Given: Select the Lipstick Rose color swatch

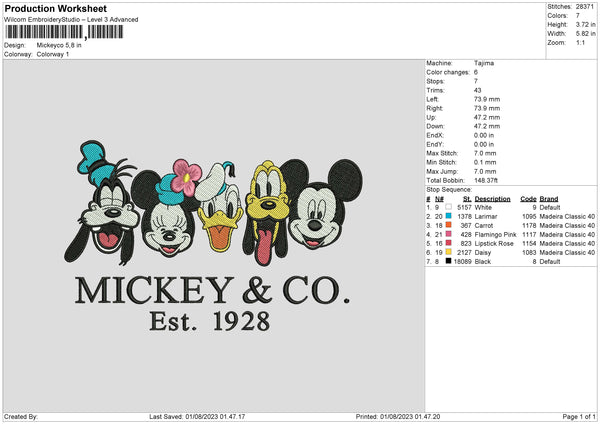Looking at the screenshot, I should tap(448, 243).
